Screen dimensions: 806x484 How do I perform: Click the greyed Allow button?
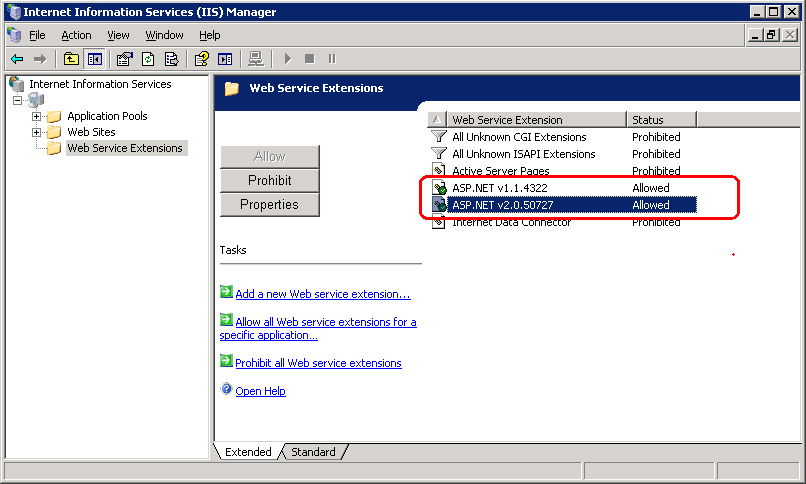pos(270,156)
